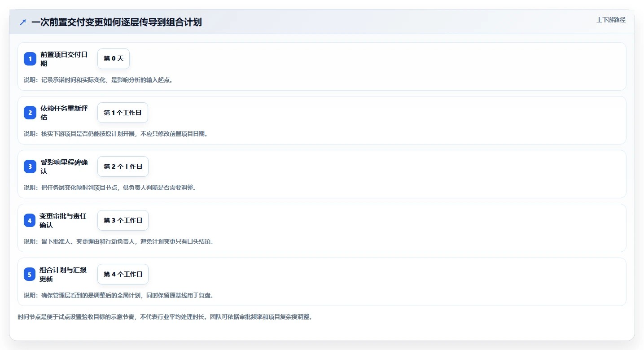Click the step title 前置项目交付日期
This screenshot has height=350, width=644.
64,59
